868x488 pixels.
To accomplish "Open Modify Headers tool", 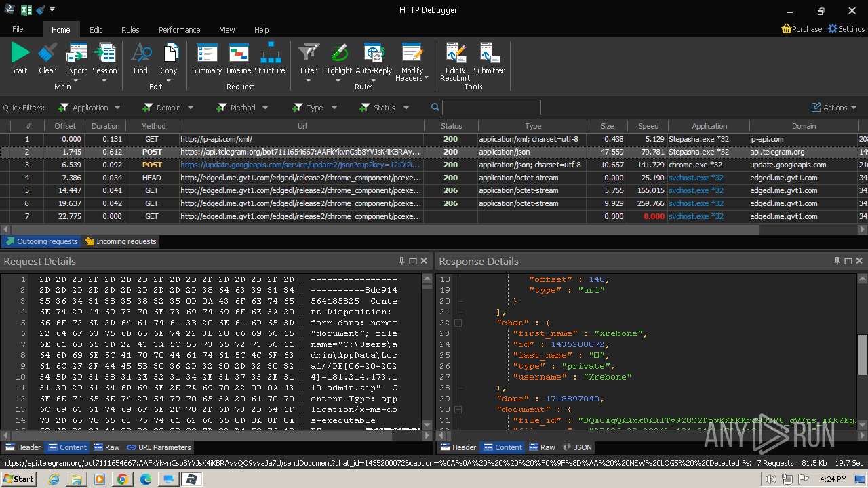I will (x=412, y=62).
